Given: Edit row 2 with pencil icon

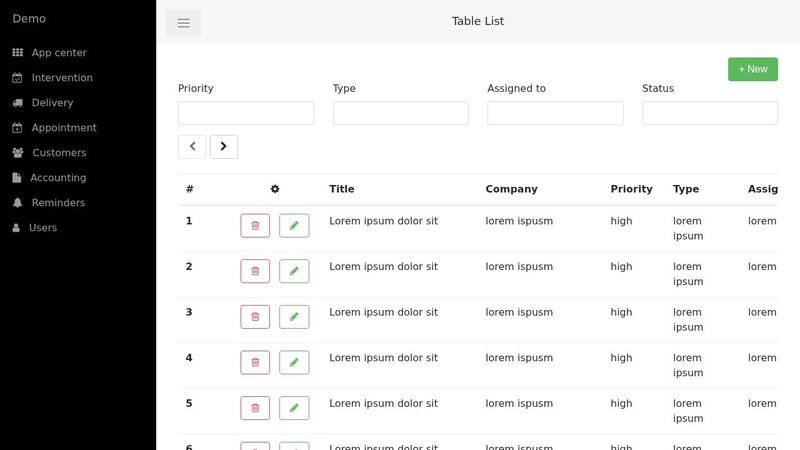Looking at the screenshot, I should pos(294,271).
